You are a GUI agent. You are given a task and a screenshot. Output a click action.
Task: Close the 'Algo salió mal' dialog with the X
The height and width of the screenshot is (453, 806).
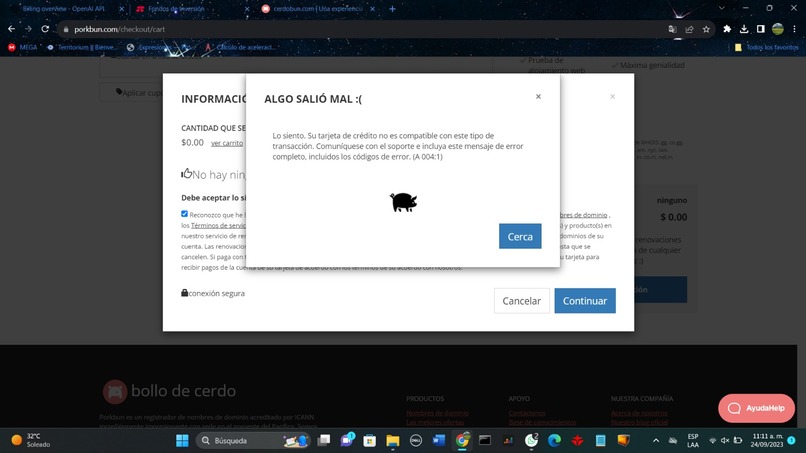click(538, 96)
